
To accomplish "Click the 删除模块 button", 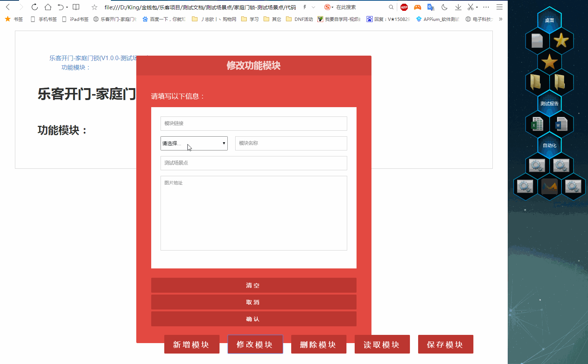I will click(x=319, y=344).
